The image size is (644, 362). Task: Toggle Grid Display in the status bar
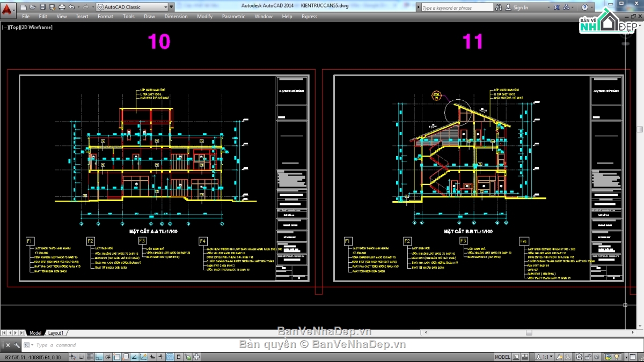click(90, 357)
